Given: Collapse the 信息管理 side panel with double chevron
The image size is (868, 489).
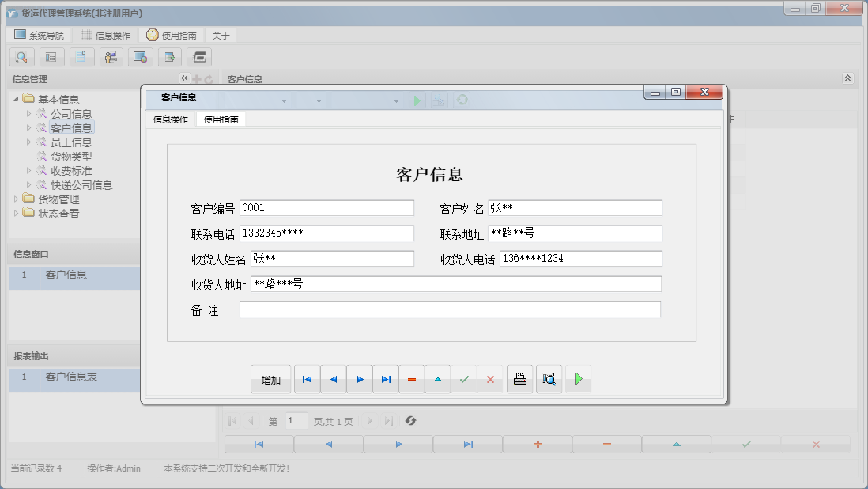Looking at the screenshot, I should [x=184, y=78].
